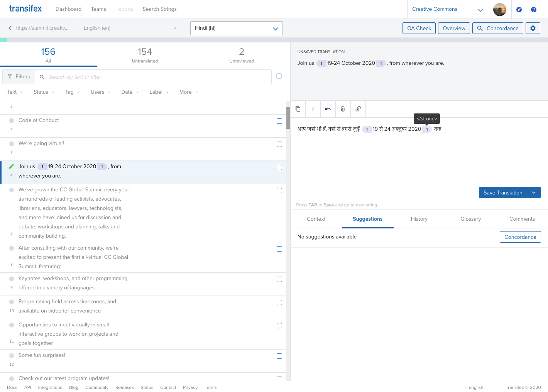548x392 pixels.
Task: Run a QA Check on translations
Action: (x=419, y=28)
